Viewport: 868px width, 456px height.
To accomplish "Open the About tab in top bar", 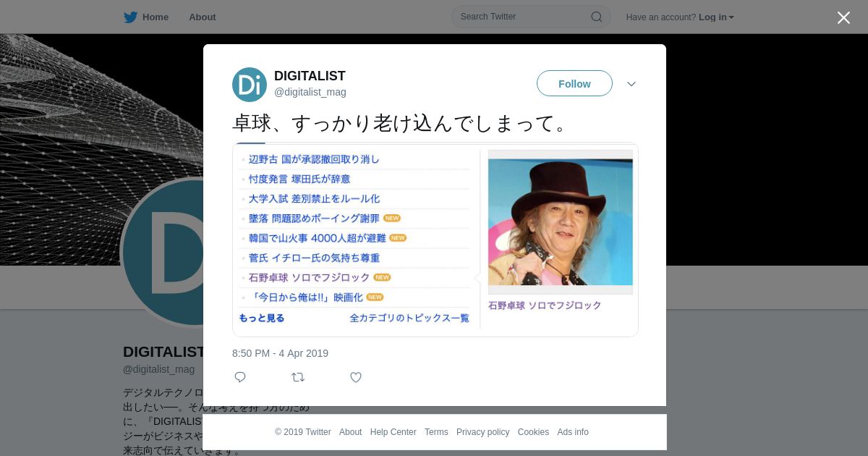I will [x=202, y=17].
